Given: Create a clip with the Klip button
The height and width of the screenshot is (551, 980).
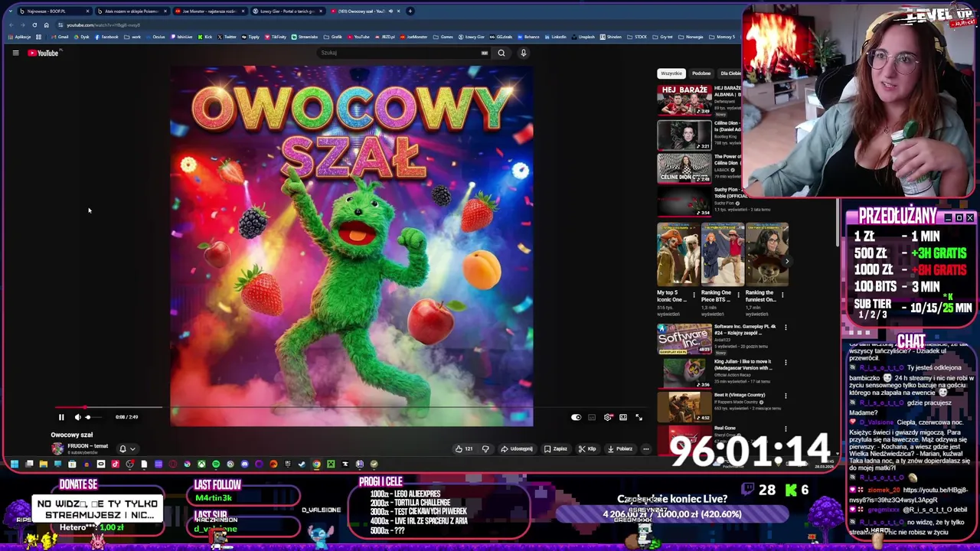Looking at the screenshot, I should click(587, 448).
